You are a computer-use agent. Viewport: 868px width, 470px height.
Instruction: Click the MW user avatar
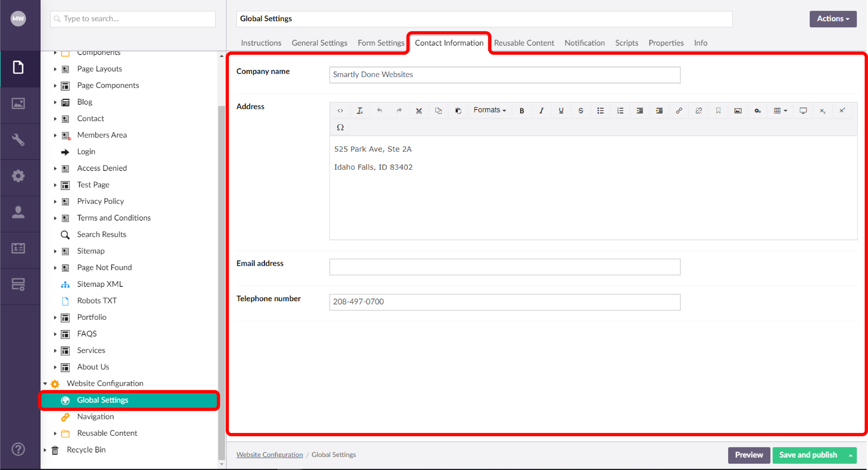(18, 19)
